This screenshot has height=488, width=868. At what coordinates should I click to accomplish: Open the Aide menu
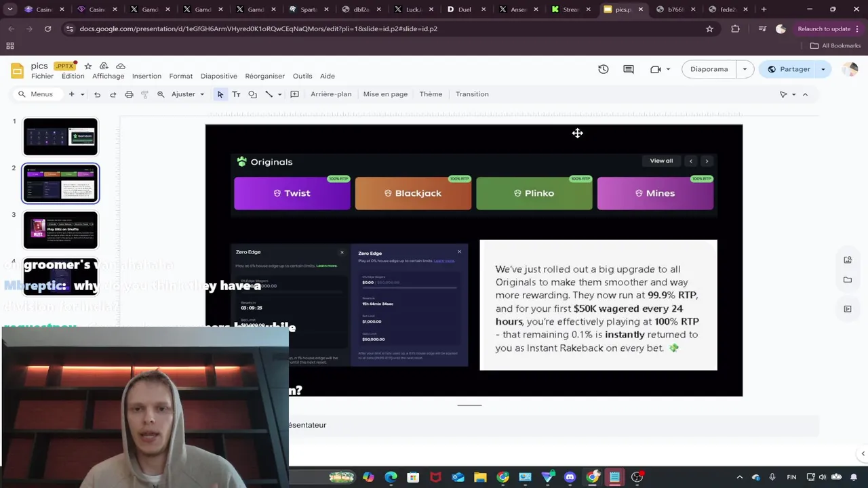[x=328, y=76]
